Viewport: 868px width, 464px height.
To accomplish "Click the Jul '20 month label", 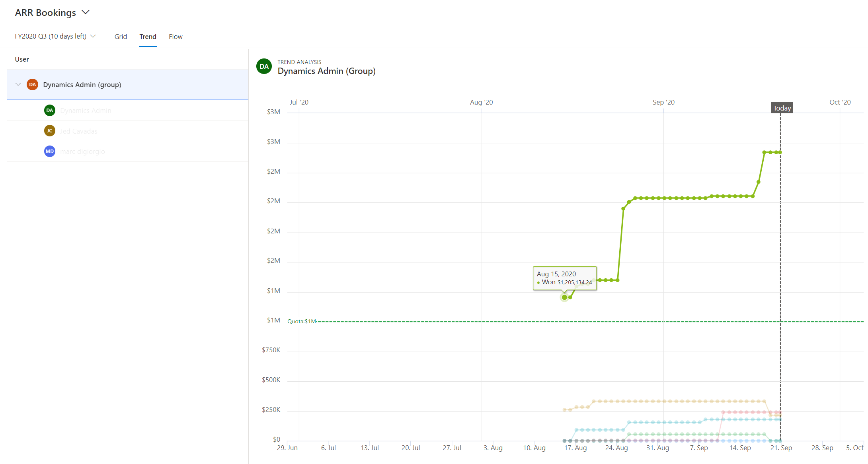I will point(299,102).
